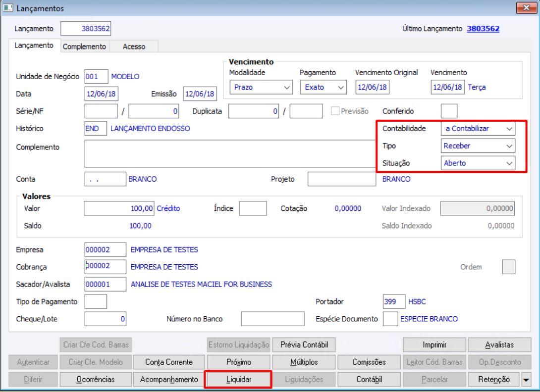Image resolution: width=540 pixels, height=392 pixels.
Task: Expand the Tipo dropdown showing Receber
Action: [478, 146]
